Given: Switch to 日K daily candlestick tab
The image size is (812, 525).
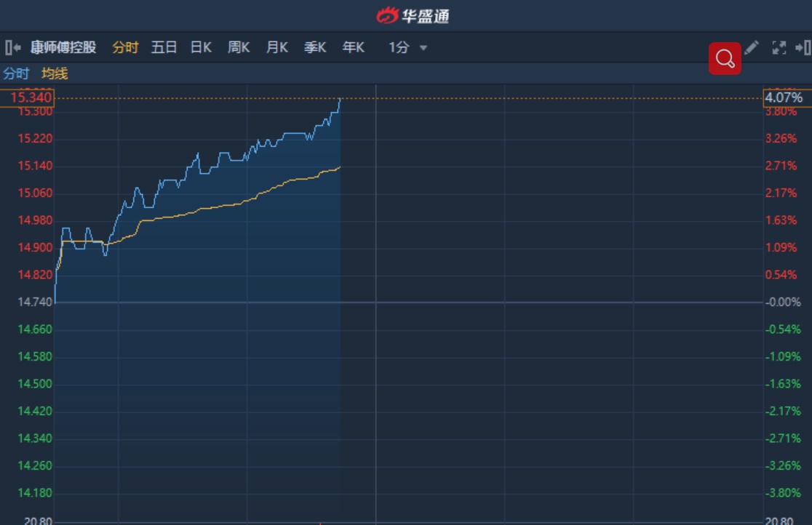Looking at the screenshot, I should point(201,48).
